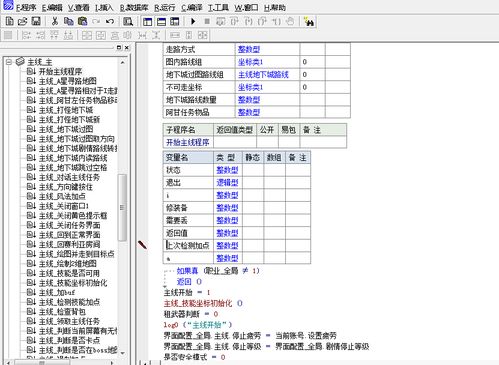Select 主线_技能是否可用 tree item

[x=69, y=273]
